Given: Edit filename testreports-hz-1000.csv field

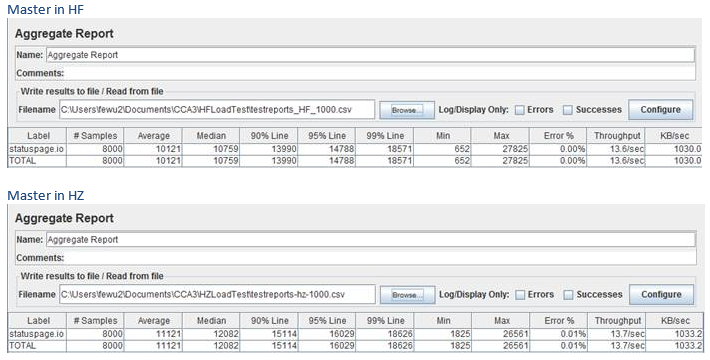Looking at the screenshot, I should pyautogui.click(x=217, y=294).
